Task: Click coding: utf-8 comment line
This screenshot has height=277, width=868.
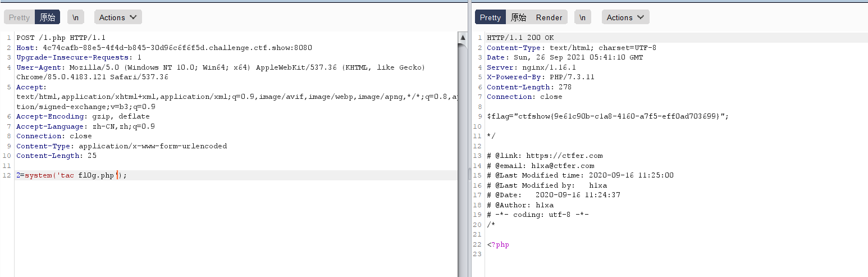Action: point(538,215)
